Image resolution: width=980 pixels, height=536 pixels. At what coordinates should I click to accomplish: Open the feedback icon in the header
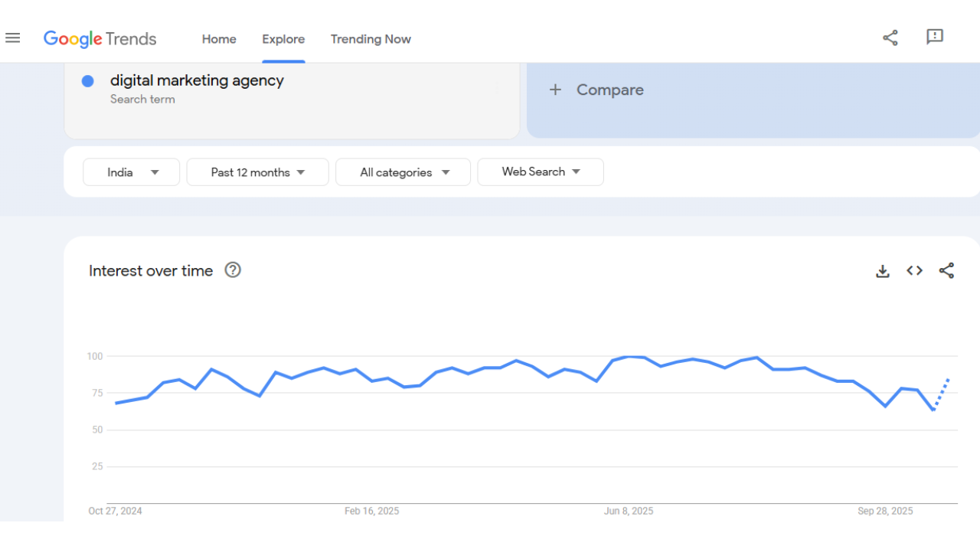[935, 37]
